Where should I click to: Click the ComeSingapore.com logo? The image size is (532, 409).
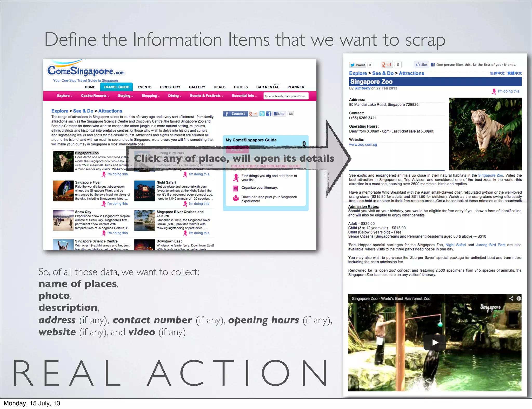pos(86,70)
